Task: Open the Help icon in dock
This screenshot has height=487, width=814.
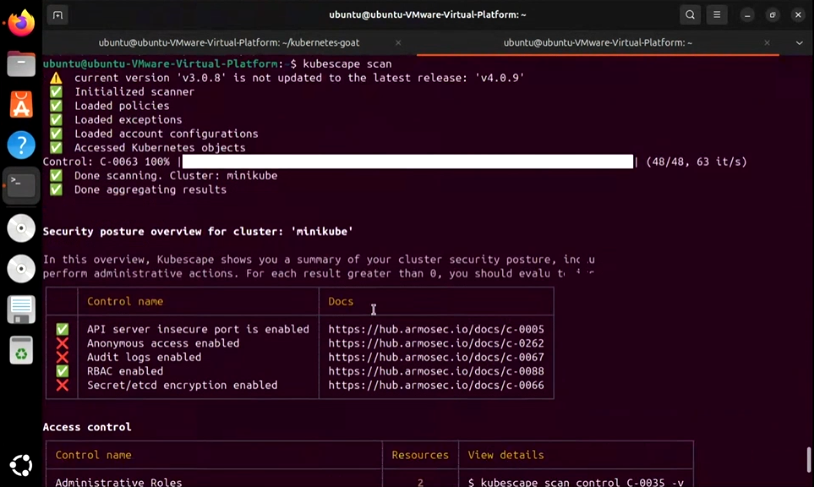Action: click(x=21, y=145)
